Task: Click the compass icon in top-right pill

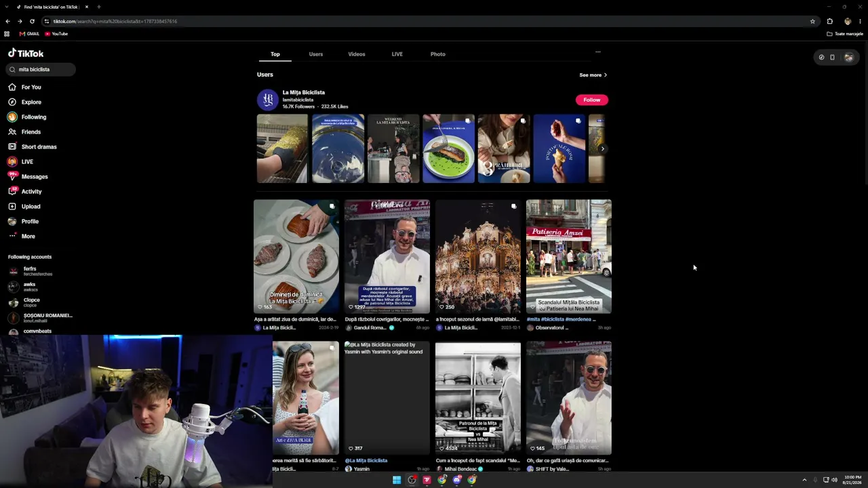Action: [x=821, y=58]
